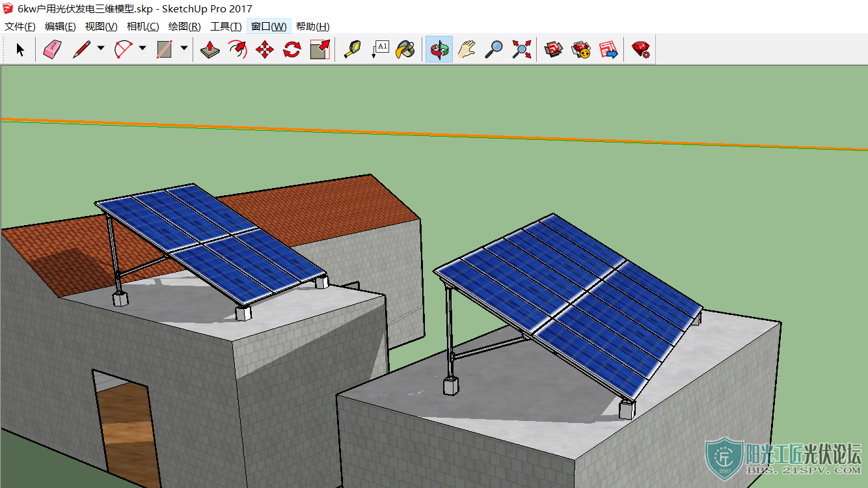Open the 窗口(W) menu
868x488 pixels.
coord(269,27)
